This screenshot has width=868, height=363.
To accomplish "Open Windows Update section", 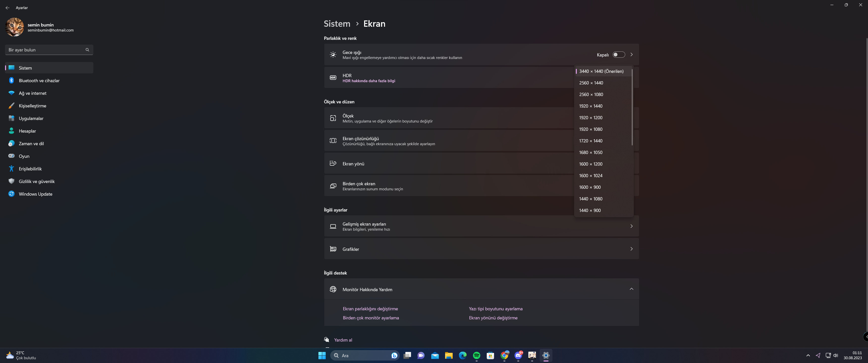I will 35,194.
